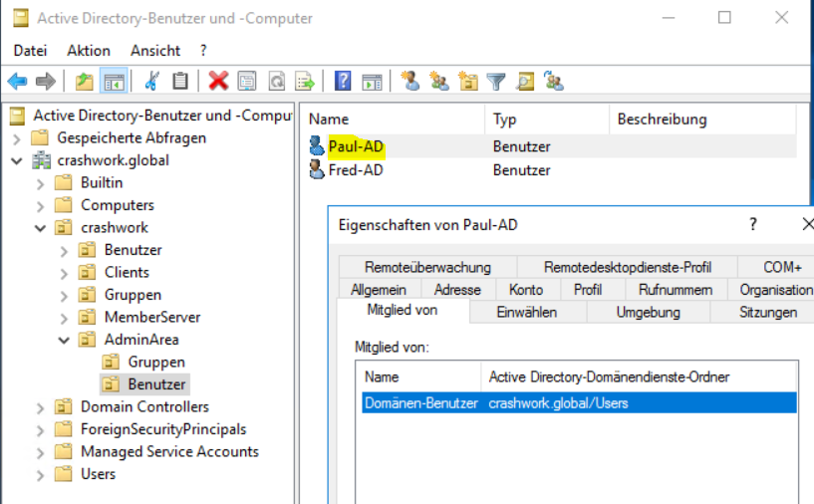The width and height of the screenshot is (814, 504).
Task: Click the Fred-AD user icon
Action: [316, 169]
